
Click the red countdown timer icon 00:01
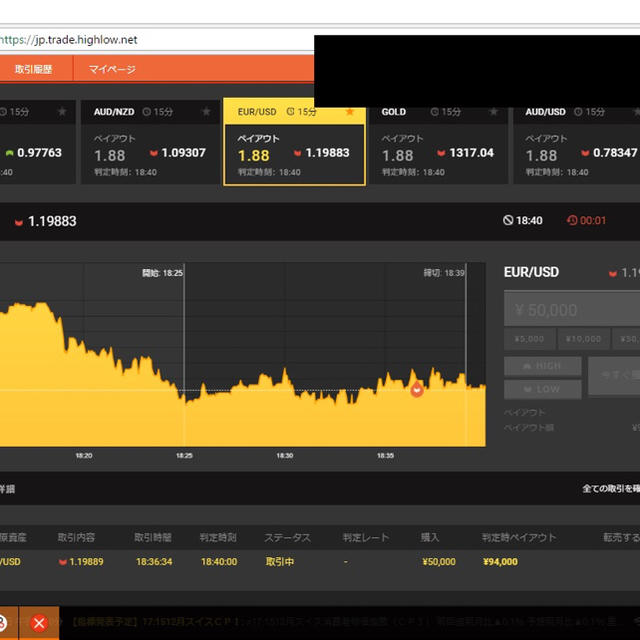(x=572, y=220)
